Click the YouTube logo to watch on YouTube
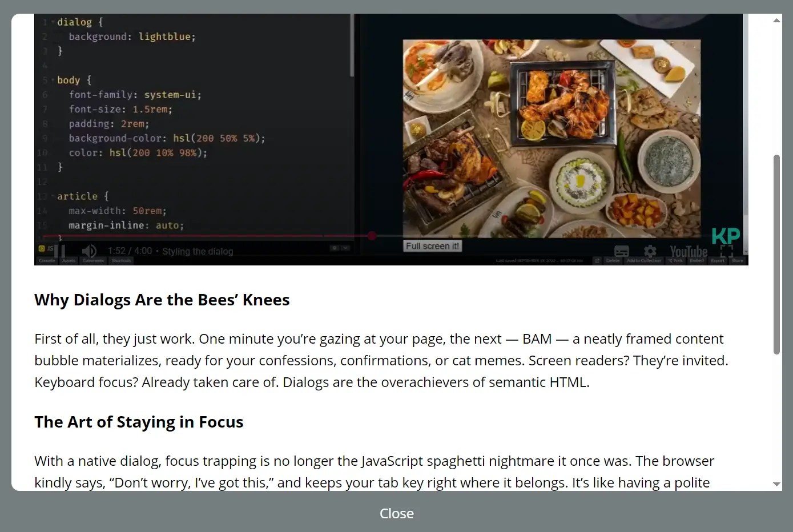The width and height of the screenshot is (793, 532). click(x=688, y=251)
